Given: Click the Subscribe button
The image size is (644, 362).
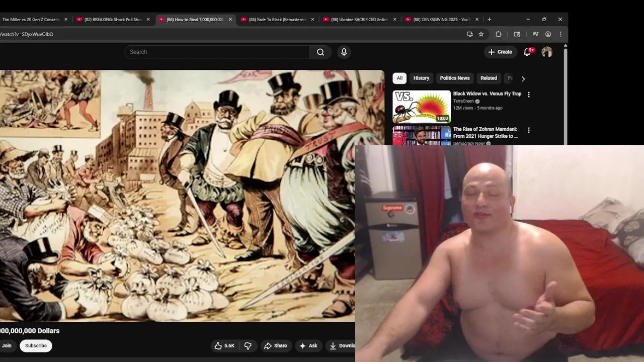Looking at the screenshot, I should point(36,345).
